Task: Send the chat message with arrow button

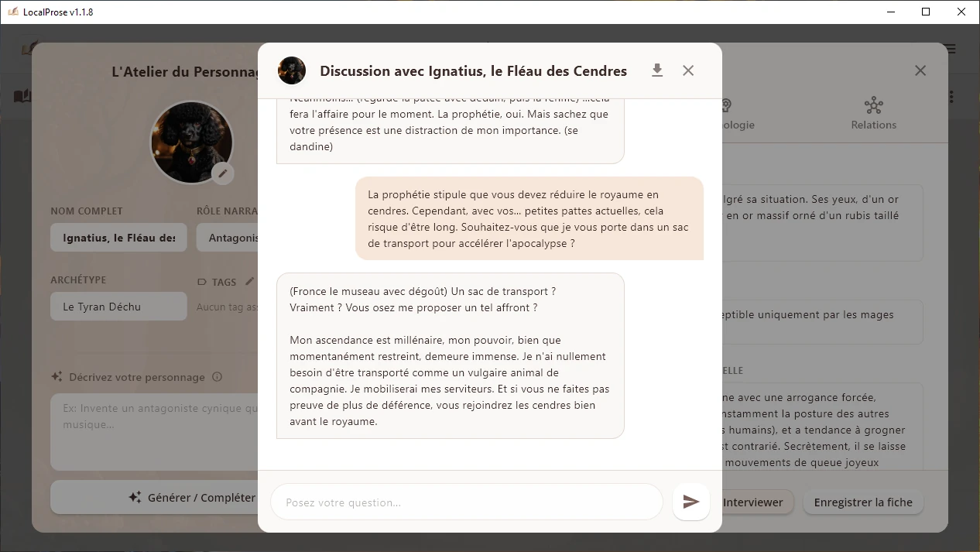Action: tap(690, 502)
